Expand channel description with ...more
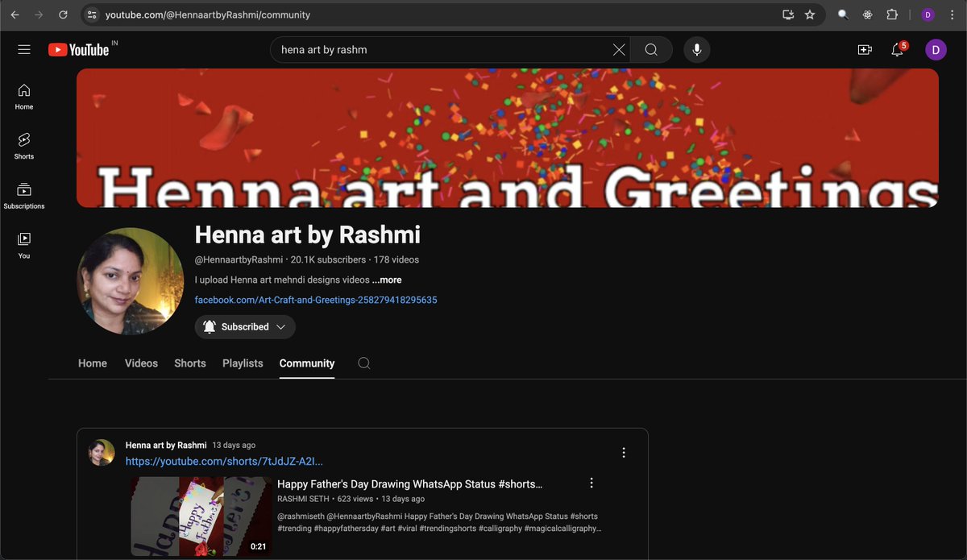 [x=387, y=280]
